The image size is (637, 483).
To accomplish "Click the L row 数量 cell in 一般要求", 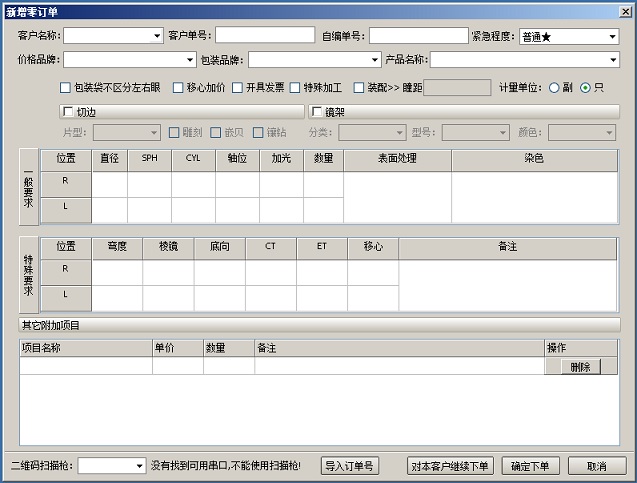I will 323,210.
